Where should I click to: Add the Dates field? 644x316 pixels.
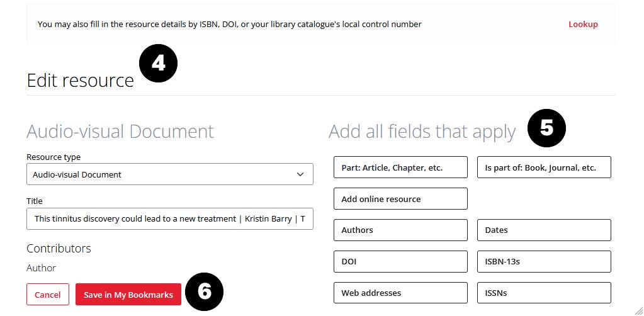pyautogui.click(x=544, y=230)
